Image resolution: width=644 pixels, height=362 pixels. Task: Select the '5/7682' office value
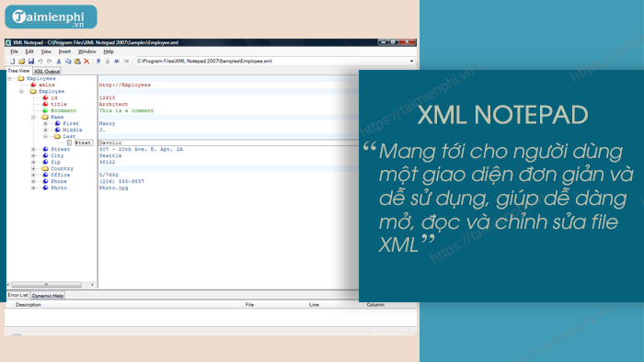click(109, 175)
